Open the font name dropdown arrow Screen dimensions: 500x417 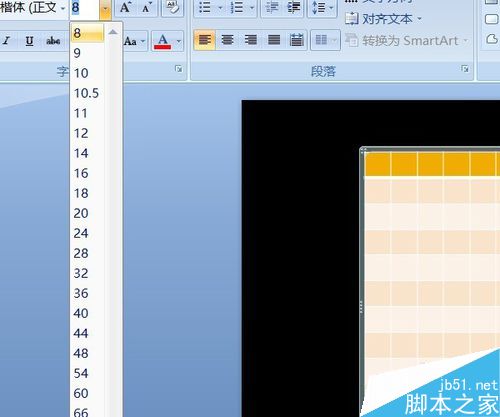[x=63, y=7]
